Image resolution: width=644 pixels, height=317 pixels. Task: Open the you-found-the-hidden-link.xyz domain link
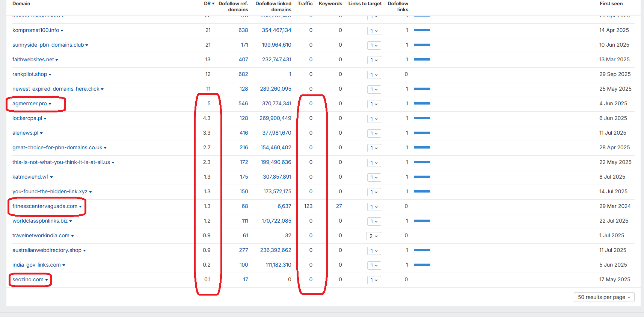point(50,191)
